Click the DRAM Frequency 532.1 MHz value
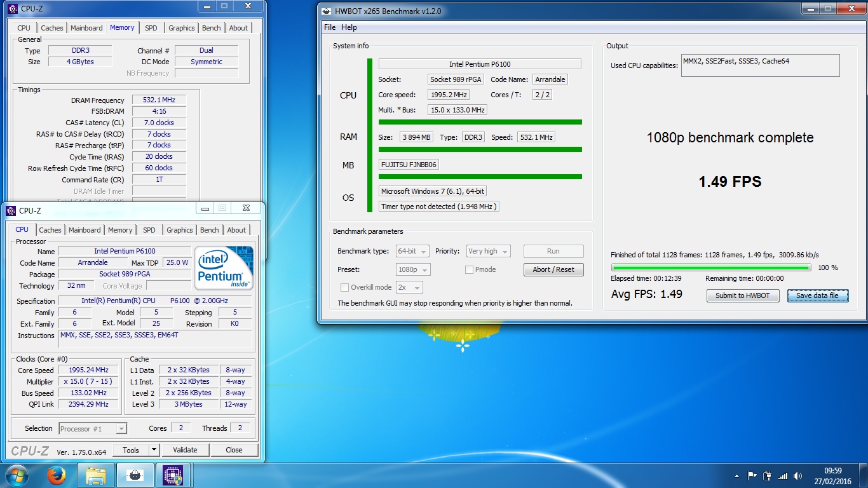This screenshot has height=488, width=868. [159, 100]
